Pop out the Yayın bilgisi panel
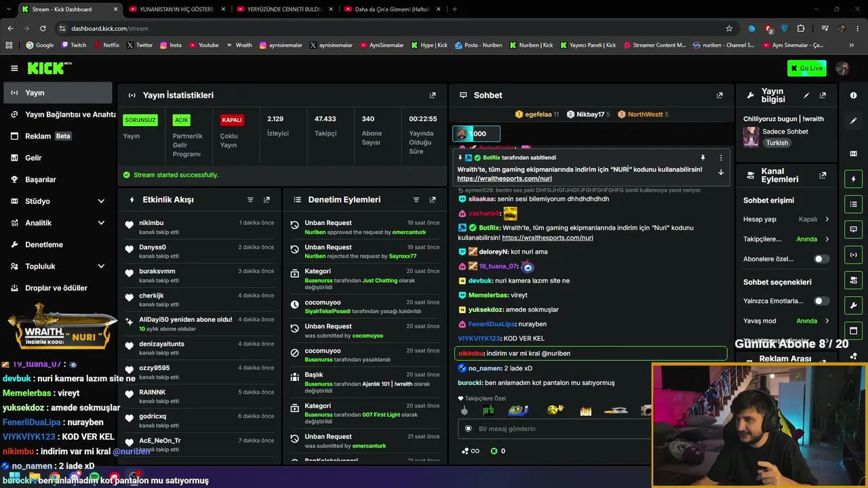 coord(823,96)
